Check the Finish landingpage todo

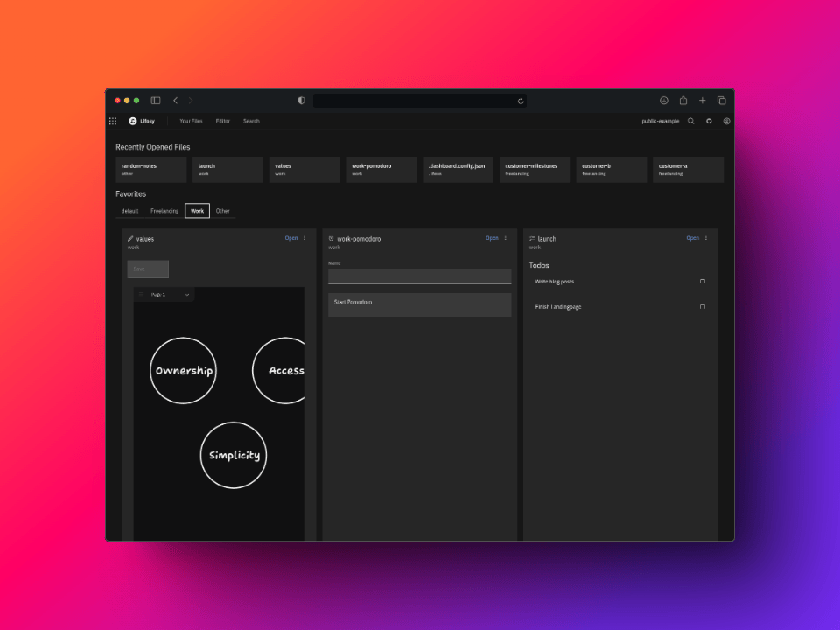point(703,307)
